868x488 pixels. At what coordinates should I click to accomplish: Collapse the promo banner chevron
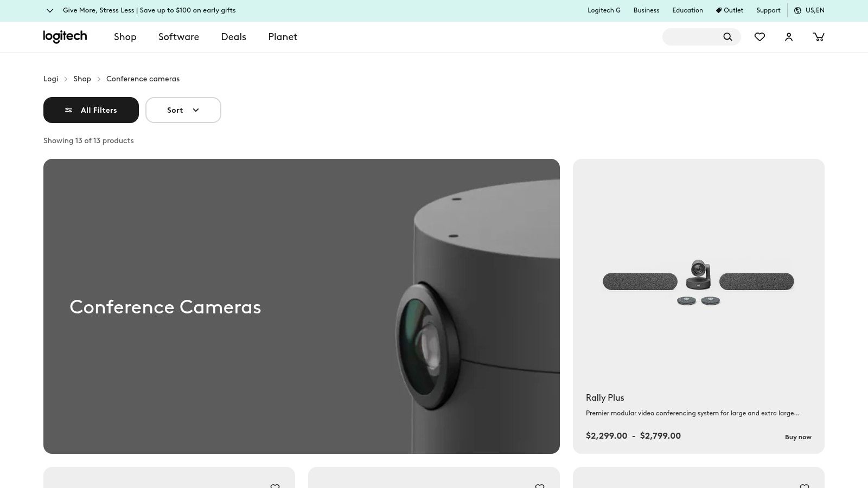pyautogui.click(x=50, y=10)
